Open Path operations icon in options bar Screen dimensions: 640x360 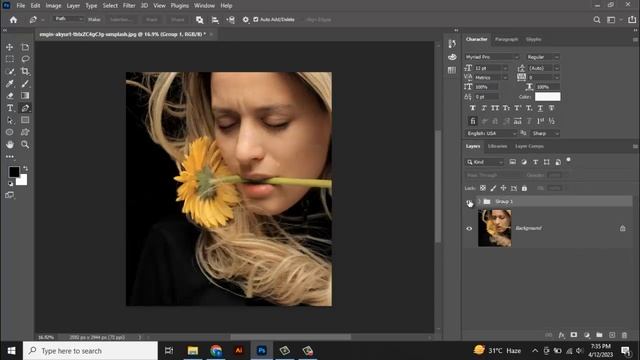(x=199, y=20)
